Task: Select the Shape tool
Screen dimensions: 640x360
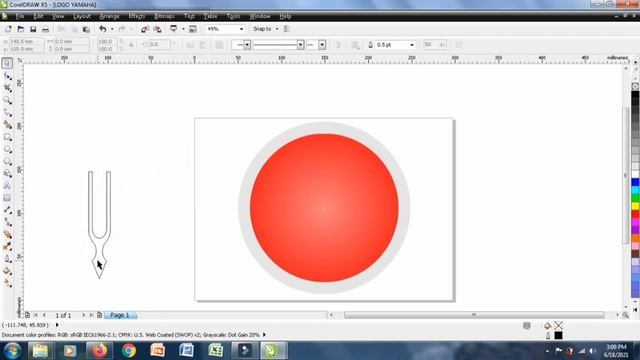Action: coord(7,76)
